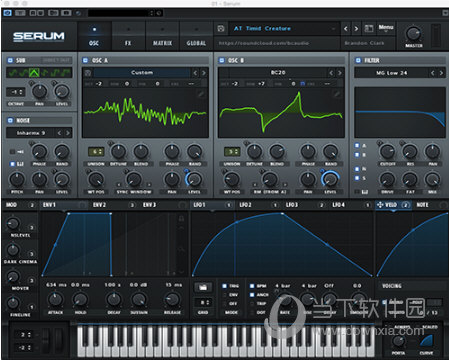449x360 pixels.
Task: Go to previous preset arrow
Action: (346, 29)
